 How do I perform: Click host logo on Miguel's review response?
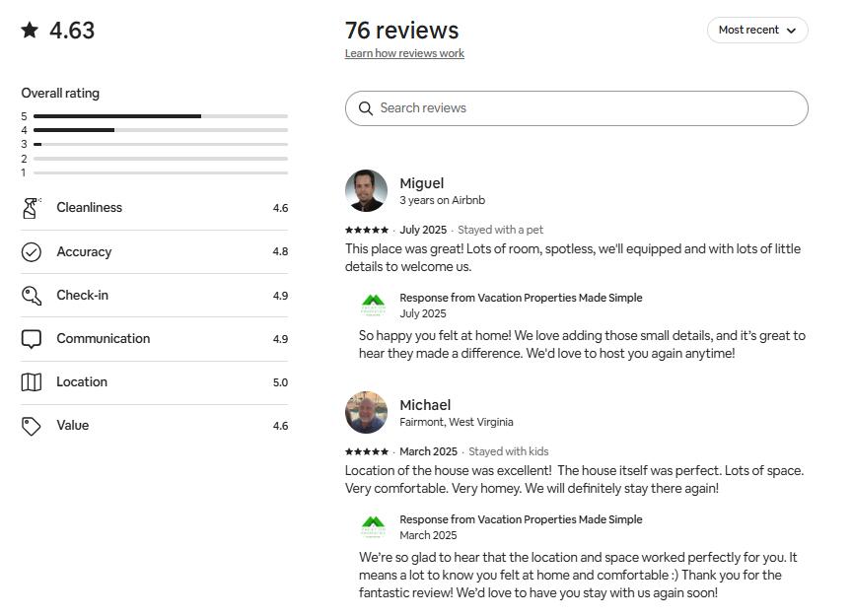373,305
